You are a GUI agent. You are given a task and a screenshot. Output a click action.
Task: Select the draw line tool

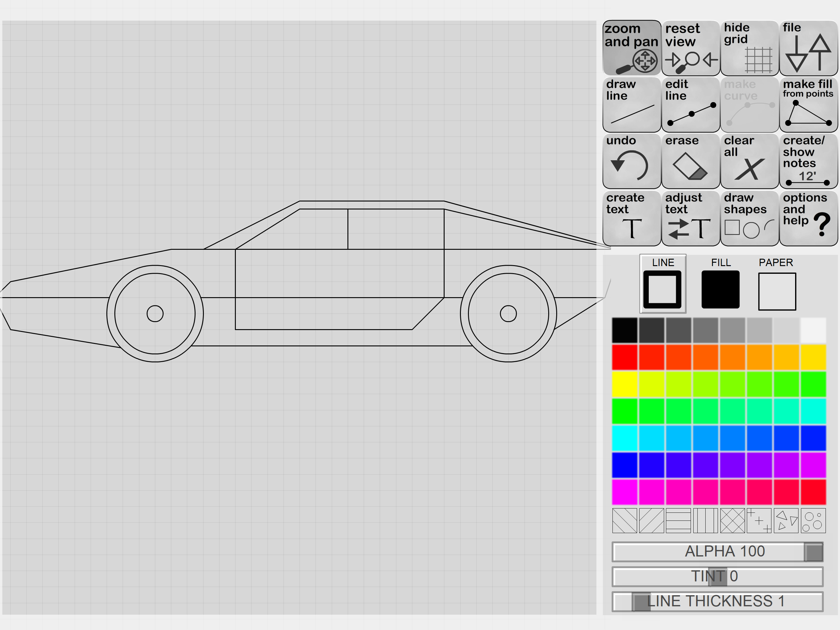point(632,105)
